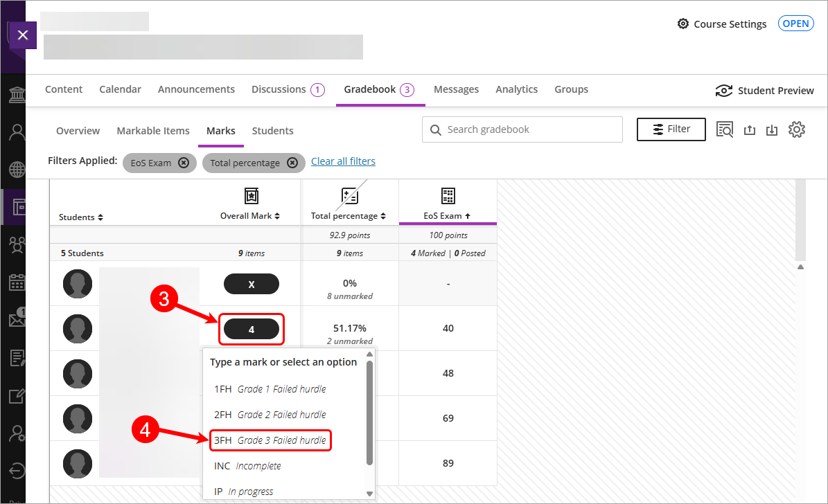The image size is (828, 504).
Task: Close the course panel with X
Action: [23, 35]
